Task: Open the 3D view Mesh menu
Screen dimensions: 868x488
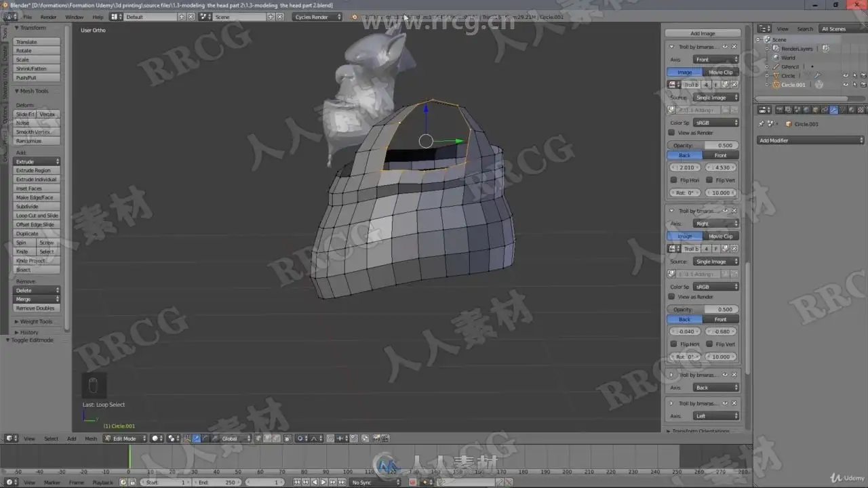Action: click(x=91, y=439)
